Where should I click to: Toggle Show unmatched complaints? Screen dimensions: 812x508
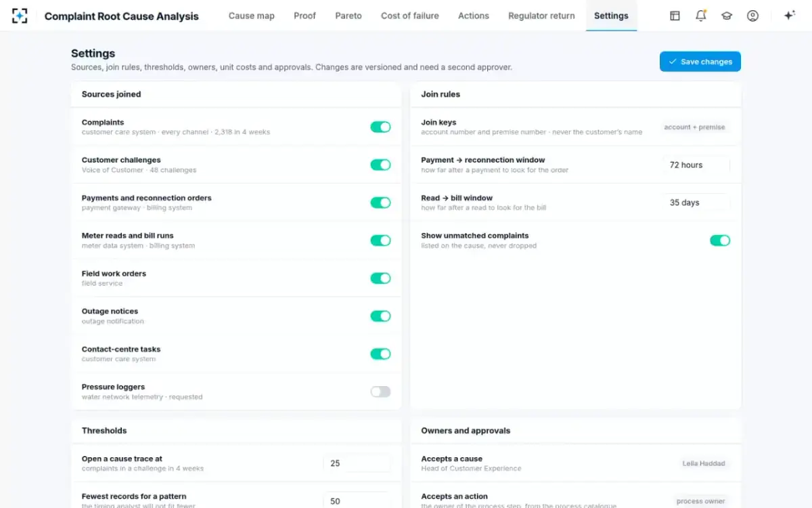(720, 240)
